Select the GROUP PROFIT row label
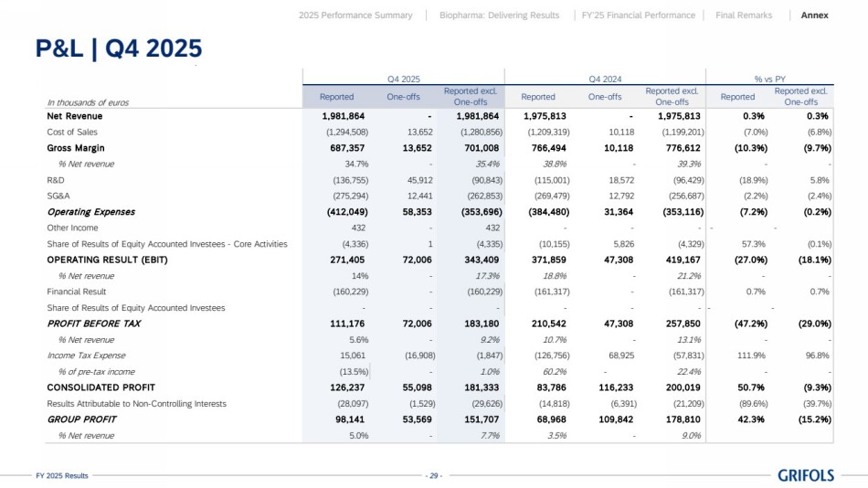Screen dimensions: 868x488 [81, 419]
